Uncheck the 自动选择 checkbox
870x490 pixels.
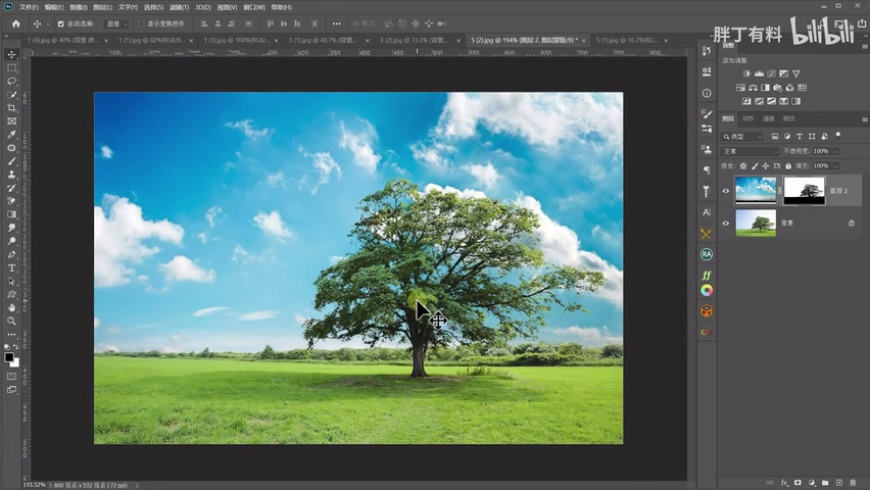pyautogui.click(x=60, y=24)
